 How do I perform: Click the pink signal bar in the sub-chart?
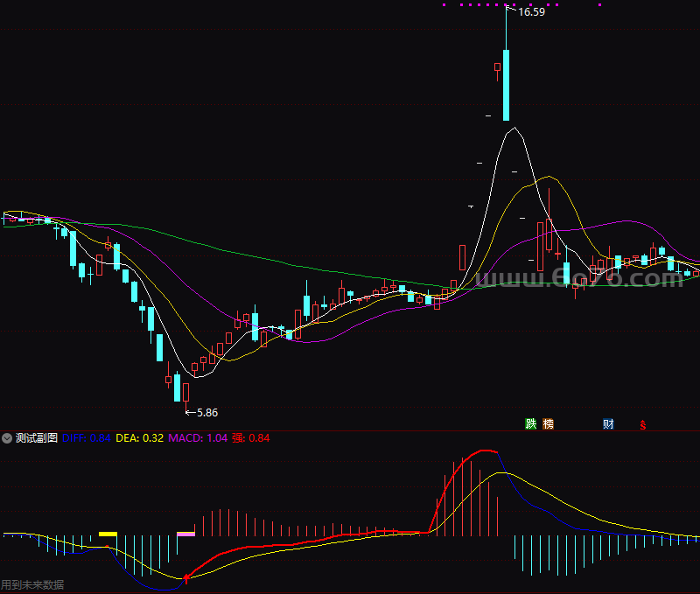(186, 534)
